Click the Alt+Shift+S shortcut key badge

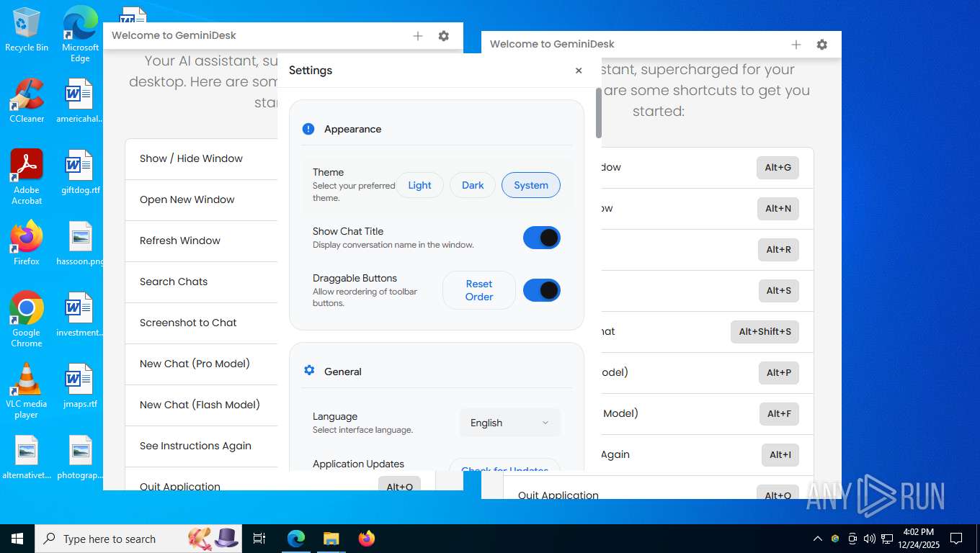[765, 331]
